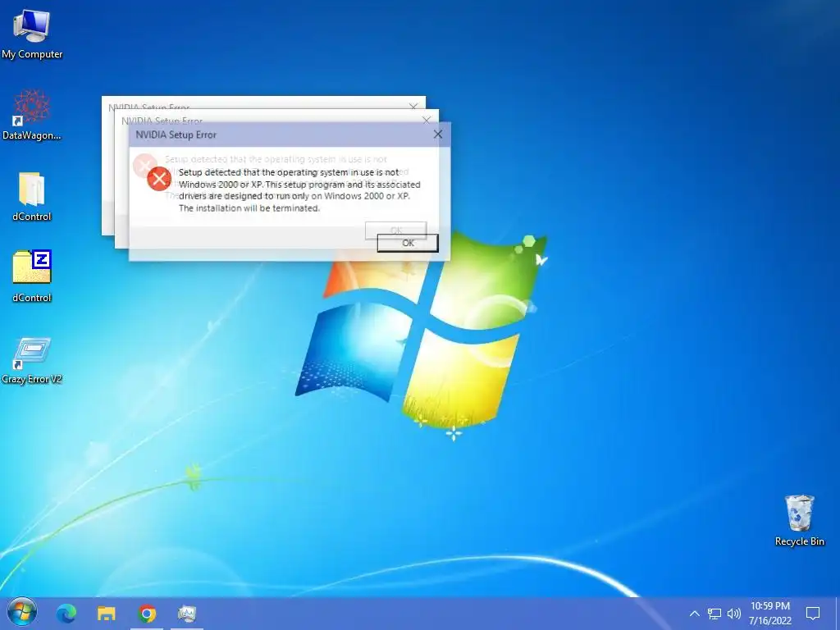Open the My Computer desktop icon
This screenshot has width=840, height=630.
pos(32,34)
